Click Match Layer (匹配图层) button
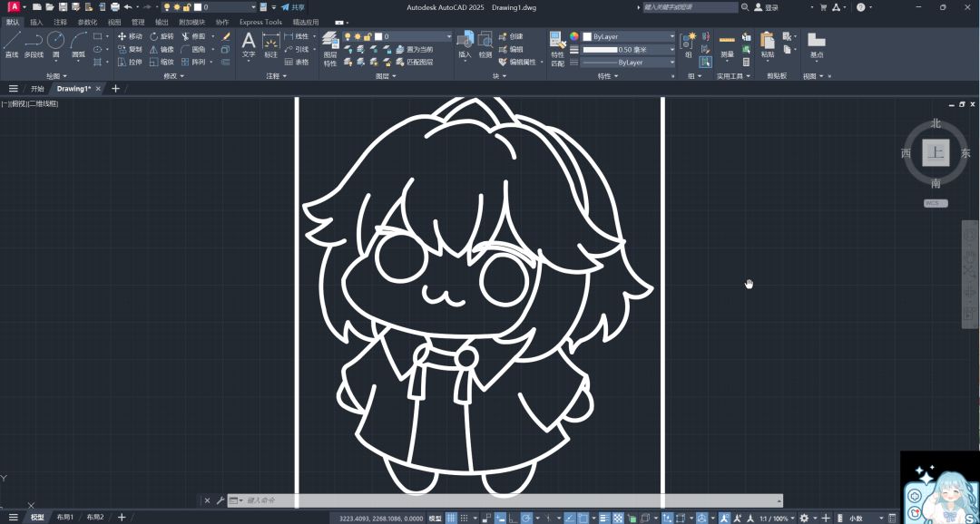The image size is (980, 524). pyautogui.click(x=414, y=62)
